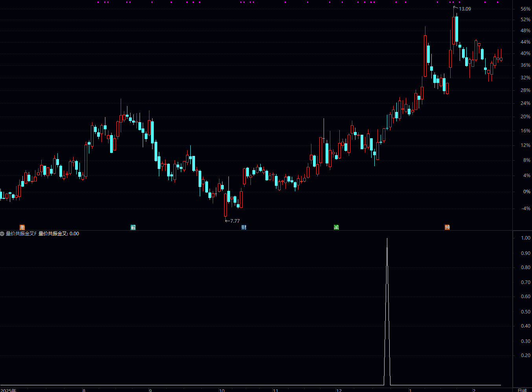Click the 56% price axis label

coord(525,9)
